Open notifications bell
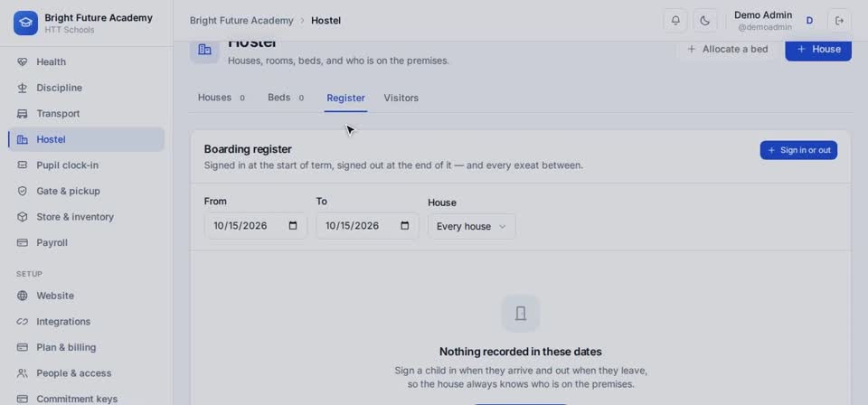Screen dimensions: 868x405 coord(675,21)
